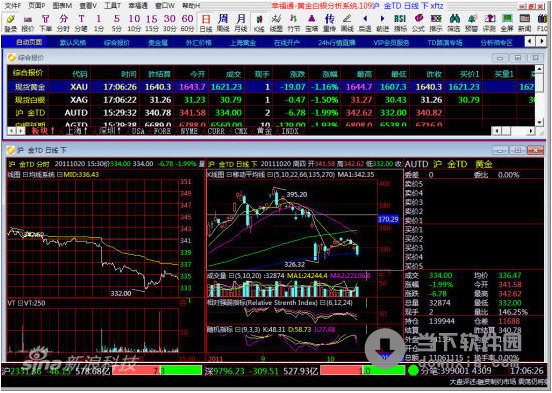Toggle the 周线 weekly period view
Image resolution: width=552 pixels, height=393 pixels.
223,23
